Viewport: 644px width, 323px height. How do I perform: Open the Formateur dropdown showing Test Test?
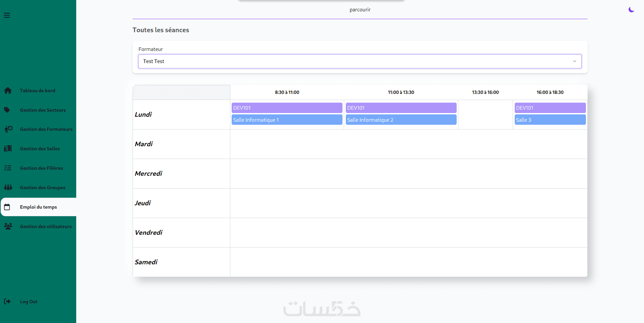pyautogui.click(x=360, y=61)
